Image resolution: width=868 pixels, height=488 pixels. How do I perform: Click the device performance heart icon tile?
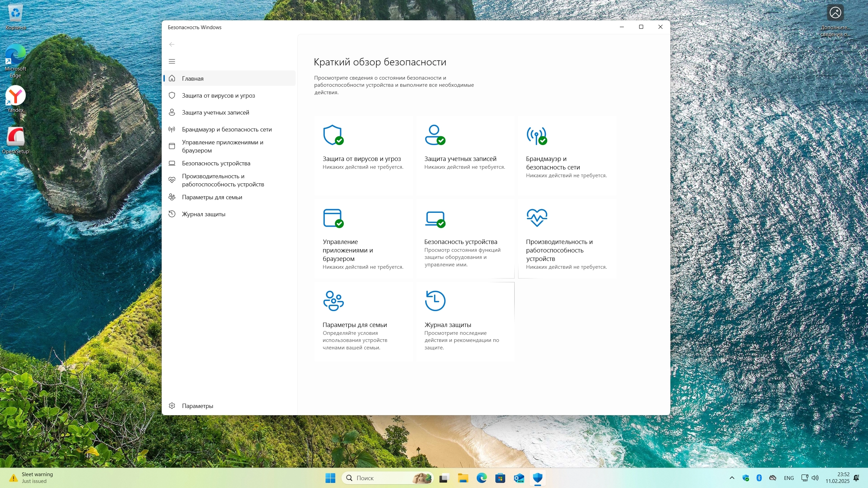coord(537,218)
